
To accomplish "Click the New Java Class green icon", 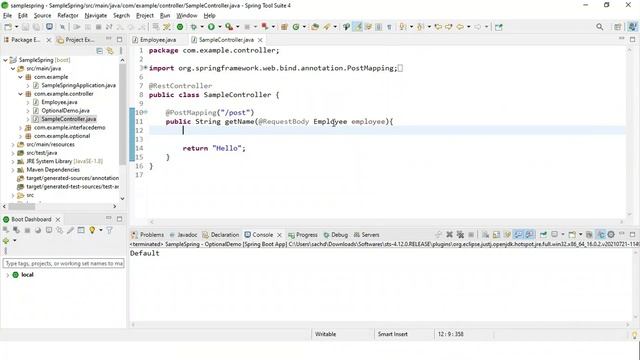I will [296, 27].
